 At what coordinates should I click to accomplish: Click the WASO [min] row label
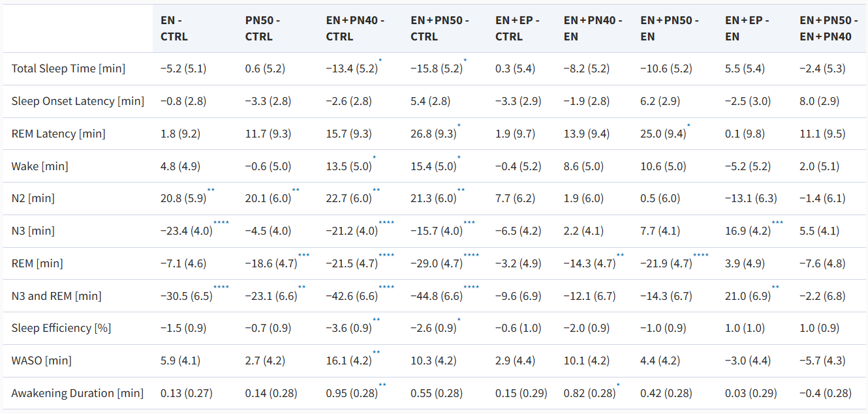pos(42,361)
